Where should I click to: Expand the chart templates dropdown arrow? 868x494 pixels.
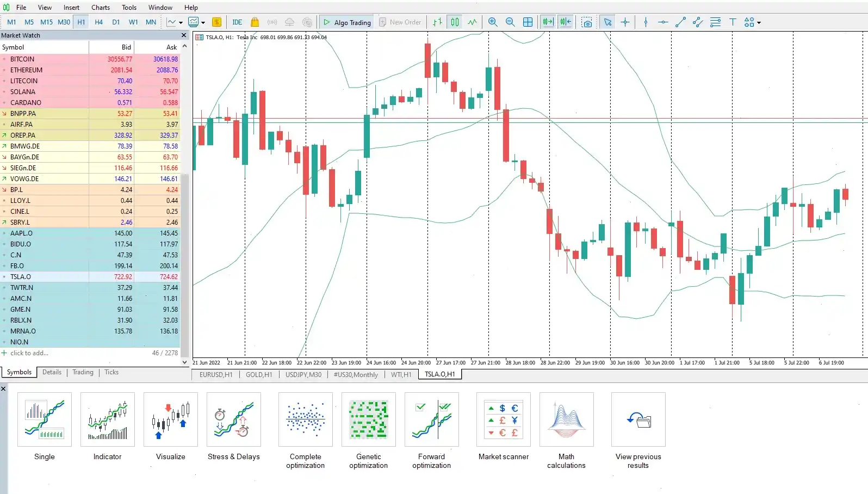(203, 23)
